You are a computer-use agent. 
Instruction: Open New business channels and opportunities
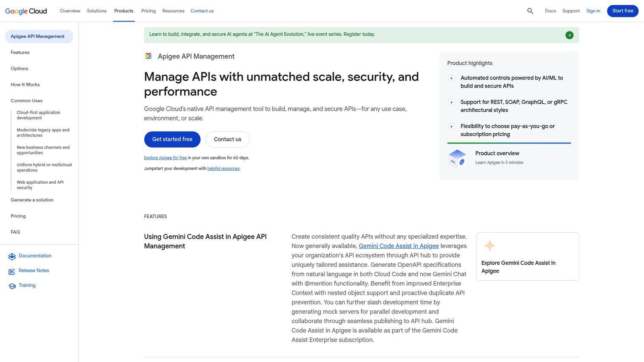pos(43,150)
